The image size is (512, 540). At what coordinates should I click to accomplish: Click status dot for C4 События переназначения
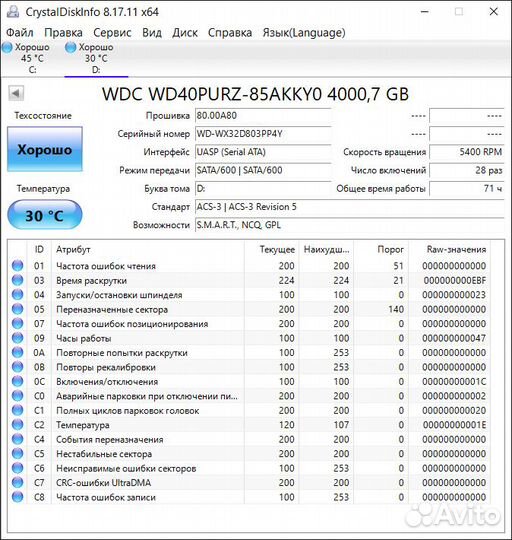pyautogui.click(x=18, y=439)
